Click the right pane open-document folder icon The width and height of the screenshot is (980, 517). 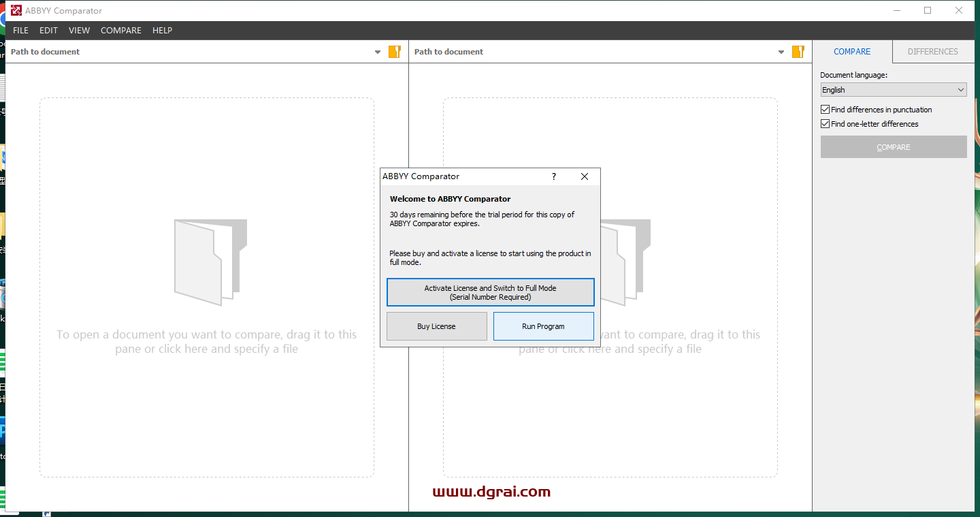tap(798, 52)
